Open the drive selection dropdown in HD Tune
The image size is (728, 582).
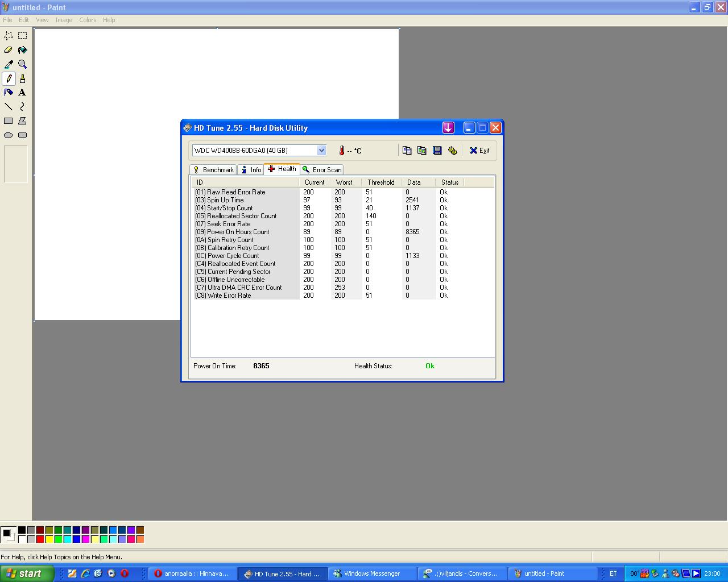click(x=321, y=151)
